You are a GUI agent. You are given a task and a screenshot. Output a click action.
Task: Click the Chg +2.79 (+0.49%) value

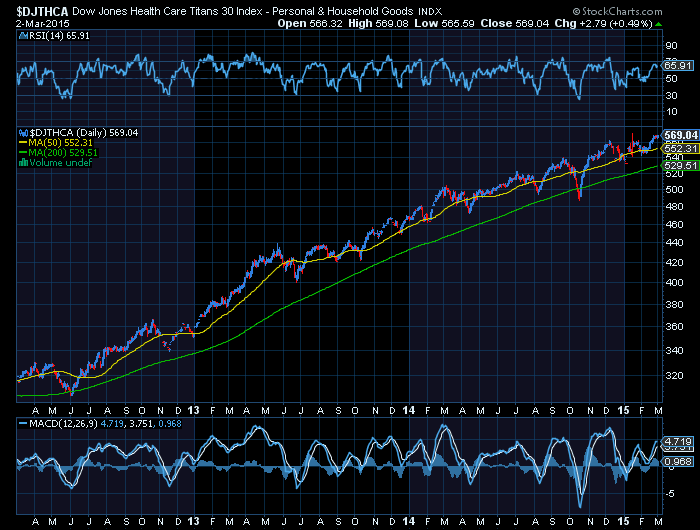pos(603,23)
